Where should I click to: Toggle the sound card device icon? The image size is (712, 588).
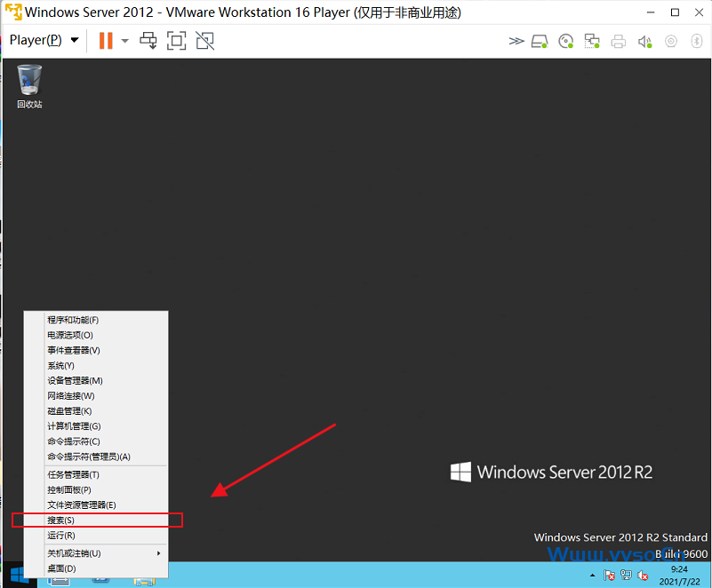click(645, 41)
